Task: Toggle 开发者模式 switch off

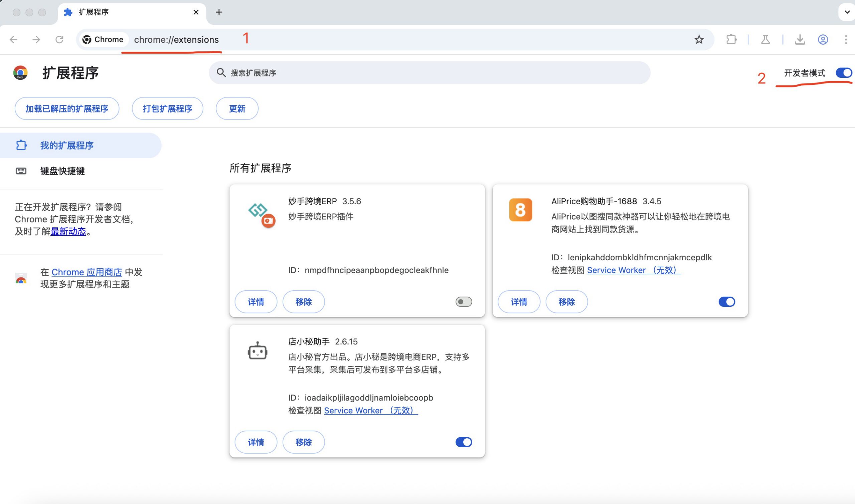Action: pyautogui.click(x=844, y=73)
